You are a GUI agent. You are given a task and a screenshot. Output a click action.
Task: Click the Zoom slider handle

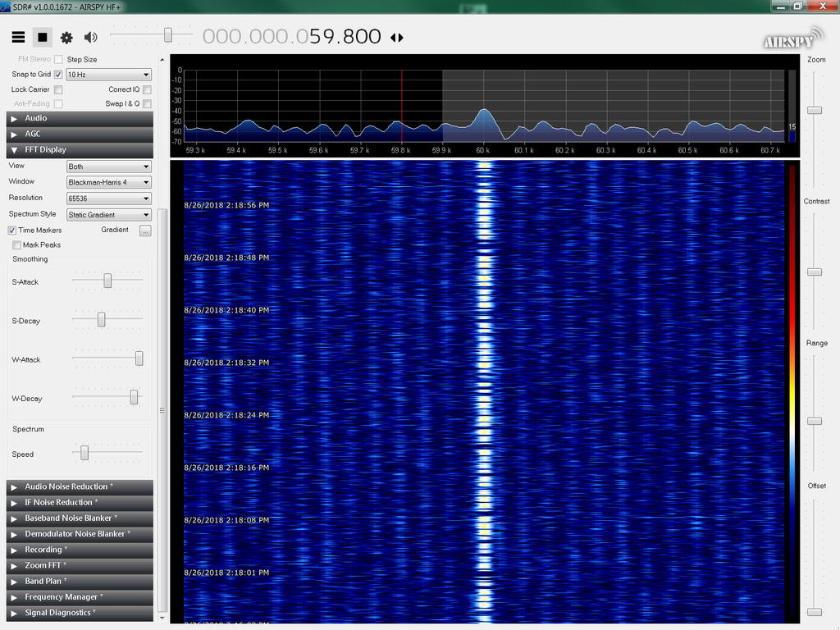pos(815,111)
